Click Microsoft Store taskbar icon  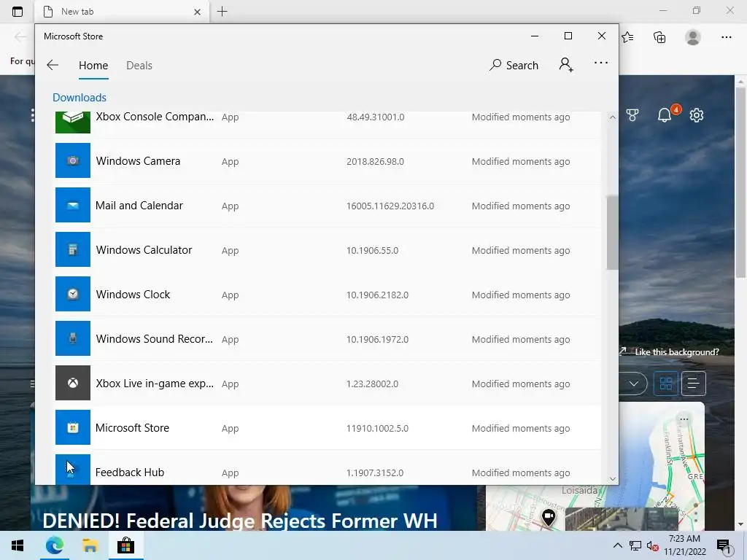(x=125, y=545)
